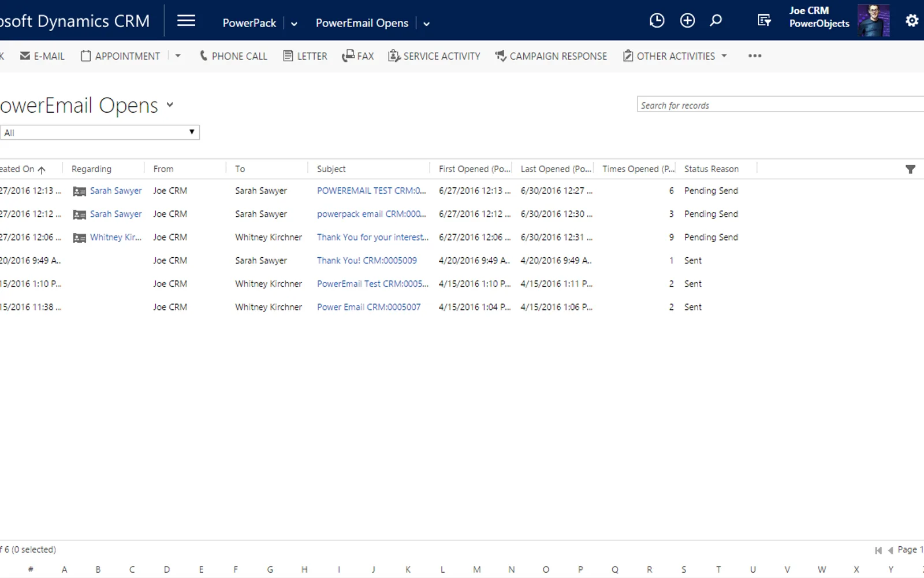Sort by the Subject column header
The width and height of the screenshot is (924, 578).
331,169
